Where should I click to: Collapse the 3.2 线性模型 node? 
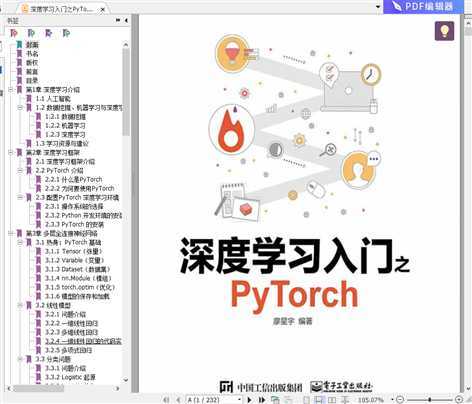point(20,305)
